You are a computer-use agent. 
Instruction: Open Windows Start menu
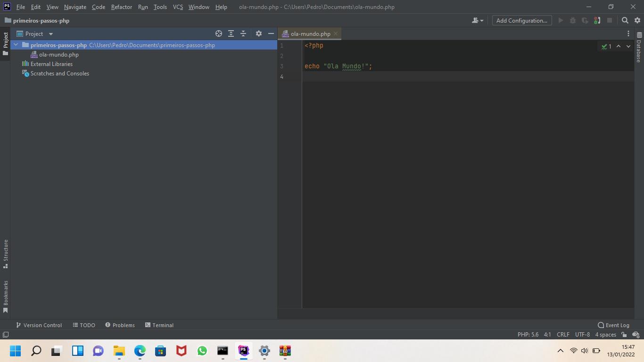[x=16, y=351]
